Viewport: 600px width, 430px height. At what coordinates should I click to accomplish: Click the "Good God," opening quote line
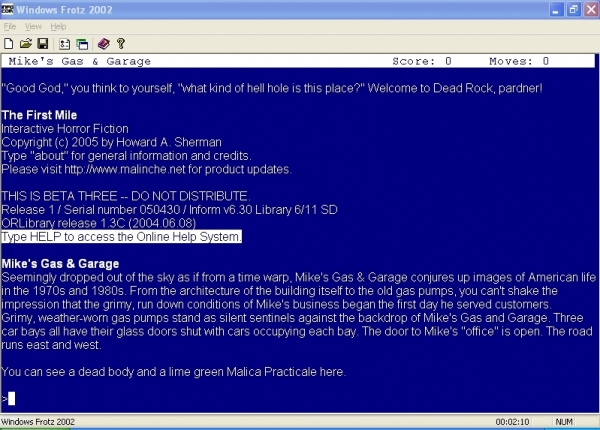272,88
